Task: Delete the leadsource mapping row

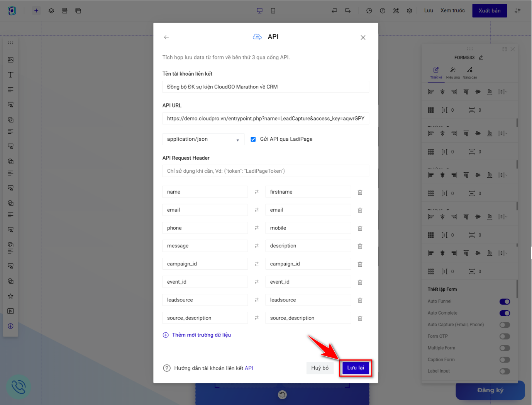Action: [360, 300]
